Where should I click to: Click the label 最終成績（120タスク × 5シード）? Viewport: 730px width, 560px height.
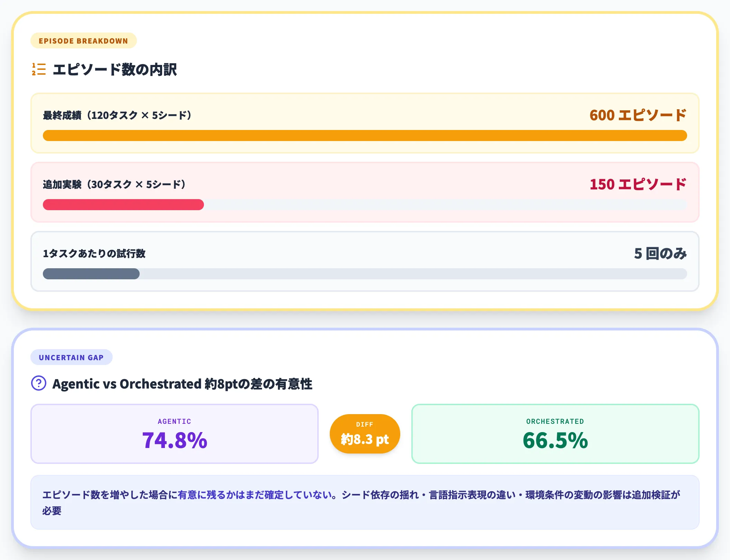coord(117,115)
